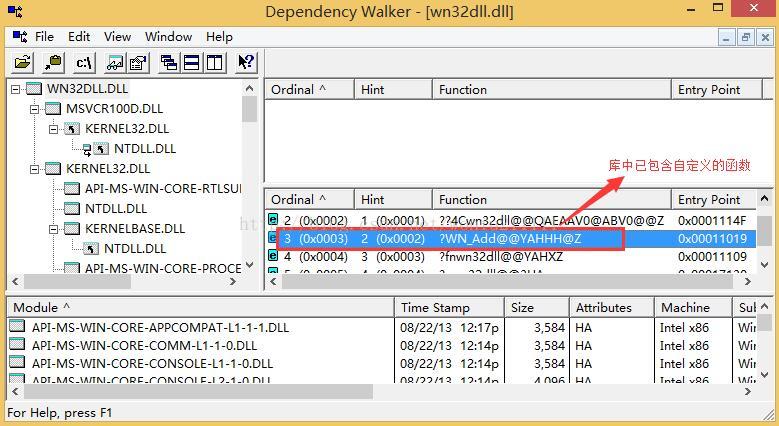Click export list horizontal scrollbar thumb
The height and width of the screenshot is (426, 779).
click(x=507, y=281)
